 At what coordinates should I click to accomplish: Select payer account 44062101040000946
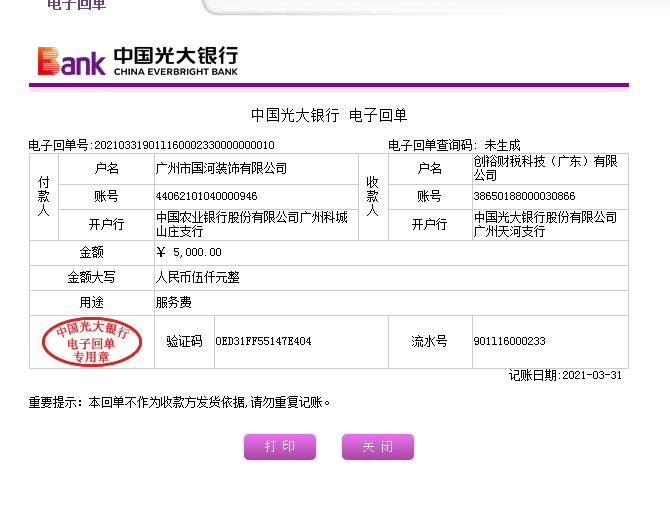click(x=206, y=196)
